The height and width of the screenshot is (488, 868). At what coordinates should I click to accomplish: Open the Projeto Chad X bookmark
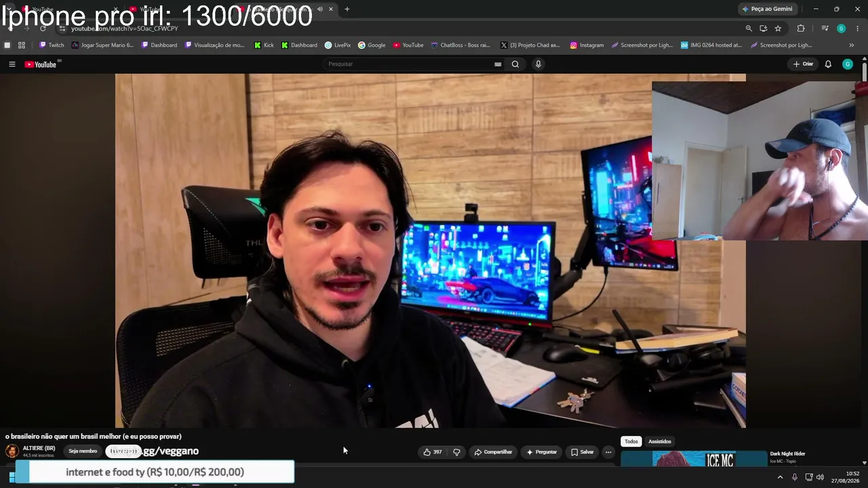coord(530,45)
